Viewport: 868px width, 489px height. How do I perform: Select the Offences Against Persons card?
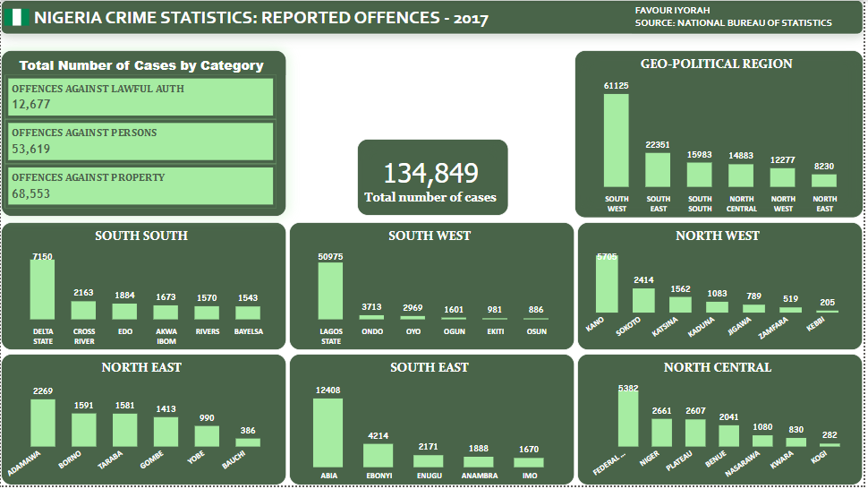click(140, 142)
